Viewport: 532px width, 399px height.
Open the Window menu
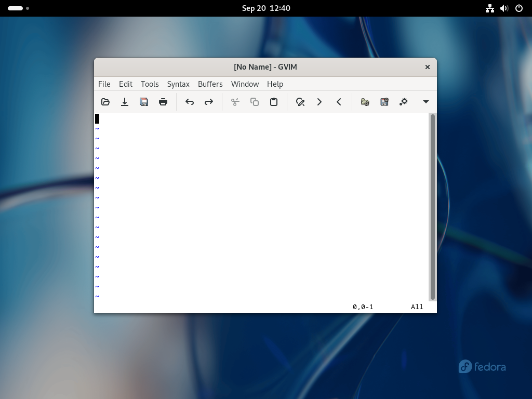tap(245, 84)
